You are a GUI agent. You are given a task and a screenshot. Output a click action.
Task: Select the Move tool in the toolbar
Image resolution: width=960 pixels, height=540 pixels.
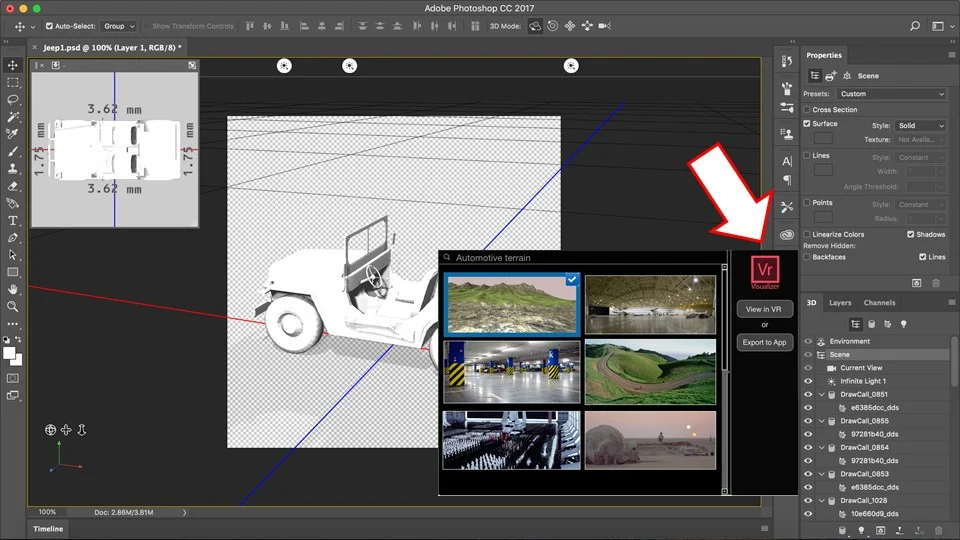coord(12,65)
